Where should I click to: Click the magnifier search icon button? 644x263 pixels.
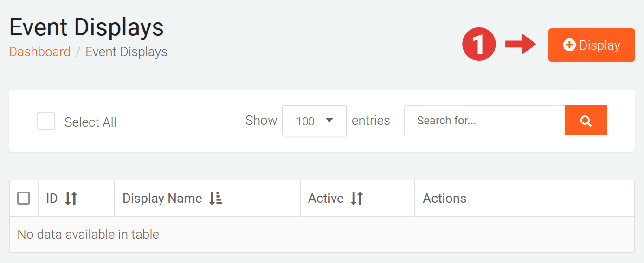pyautogui.click(x=586, y=121)
